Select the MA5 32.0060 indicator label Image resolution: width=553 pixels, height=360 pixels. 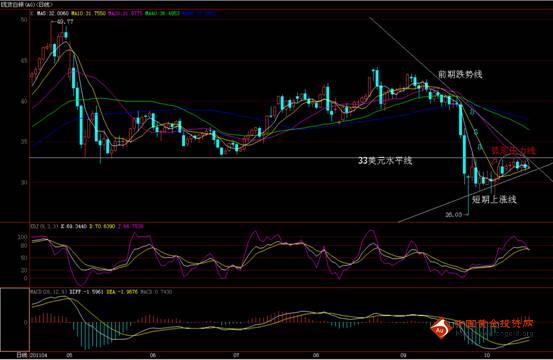click(x=53, y=13)
